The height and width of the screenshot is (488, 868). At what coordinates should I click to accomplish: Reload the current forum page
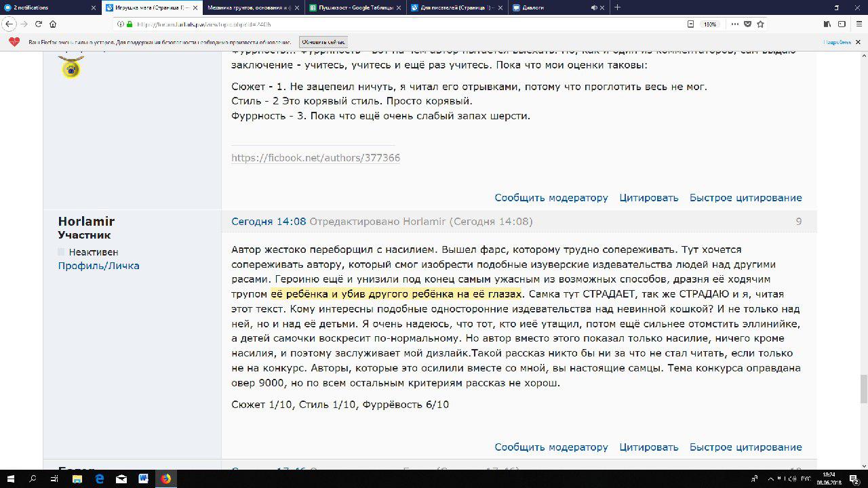click(39, 24)
